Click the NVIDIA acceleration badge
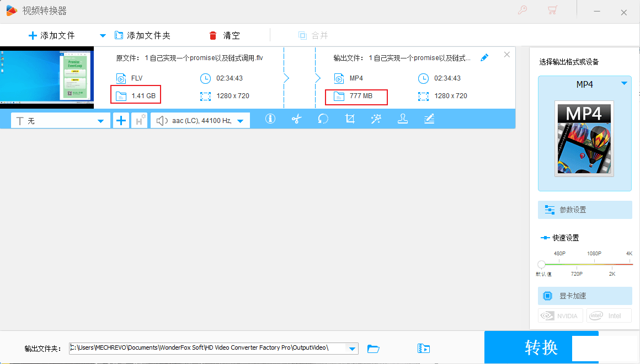Image resolution: width=640 pixels, height=364 pixels. point(561,315)
